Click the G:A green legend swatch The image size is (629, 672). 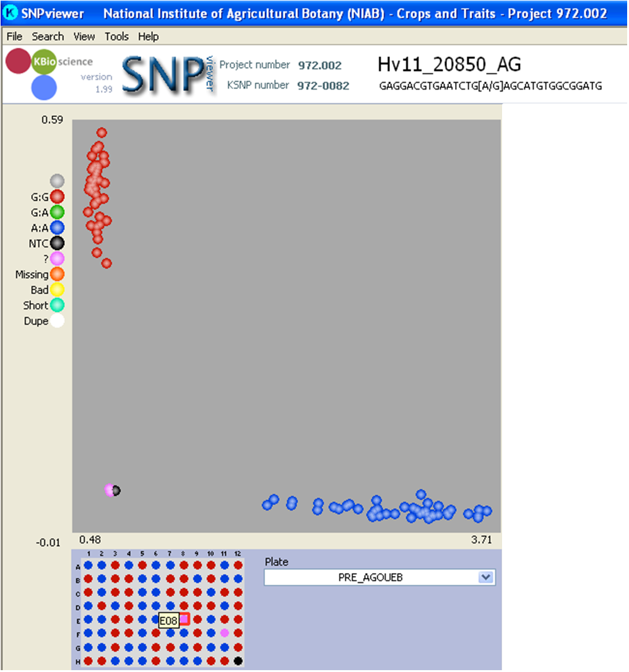57,212
